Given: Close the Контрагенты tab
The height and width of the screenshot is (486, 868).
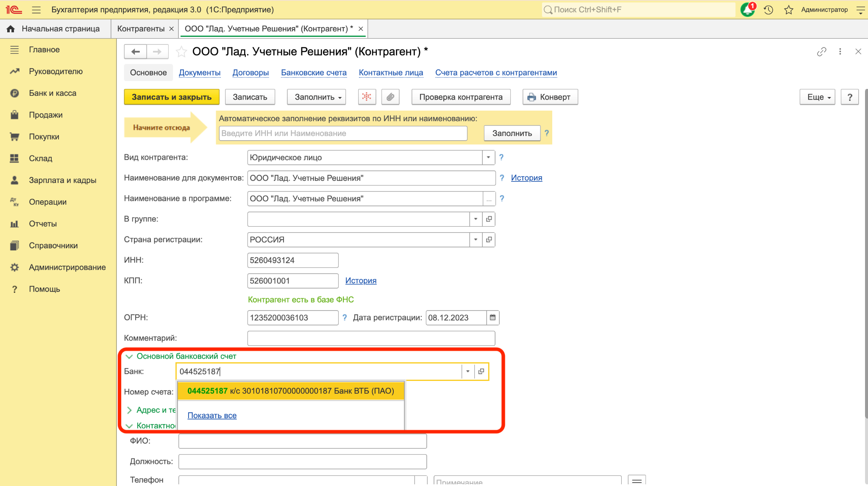Looking at the screenshot, I should point(172,29).
